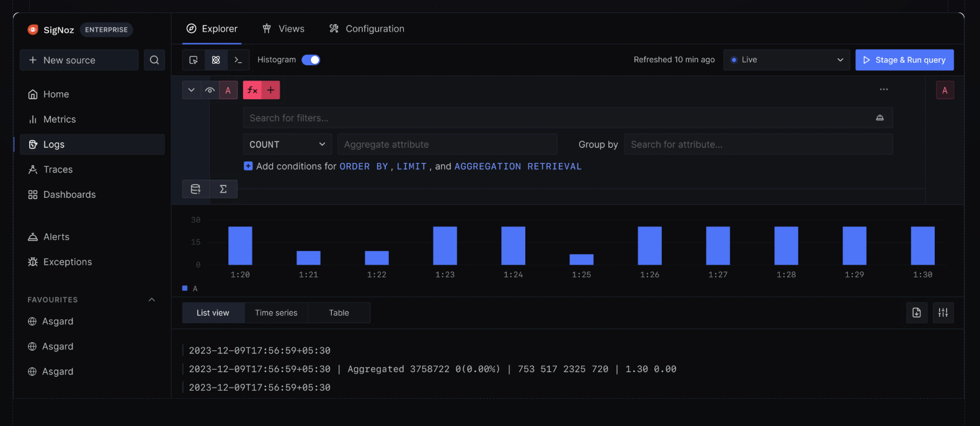Click the A badge on right panel
The image size is (980, 426).
click(x=945, y=90)
